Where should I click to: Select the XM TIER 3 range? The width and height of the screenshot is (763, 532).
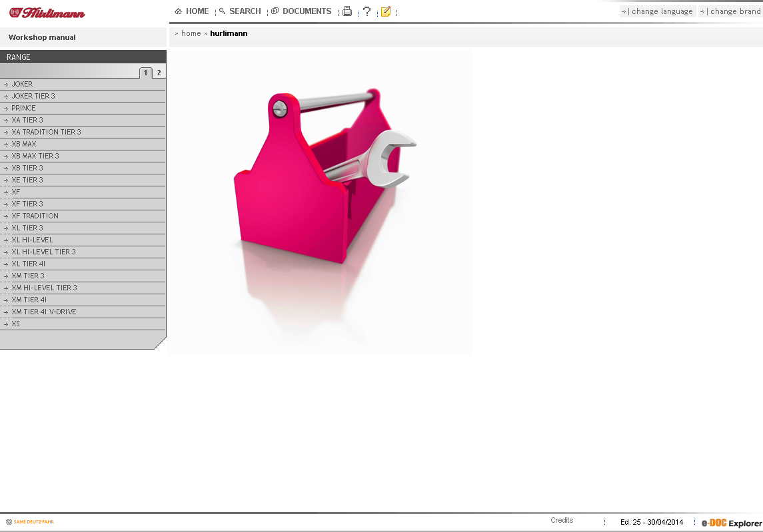tap(83, 276)
